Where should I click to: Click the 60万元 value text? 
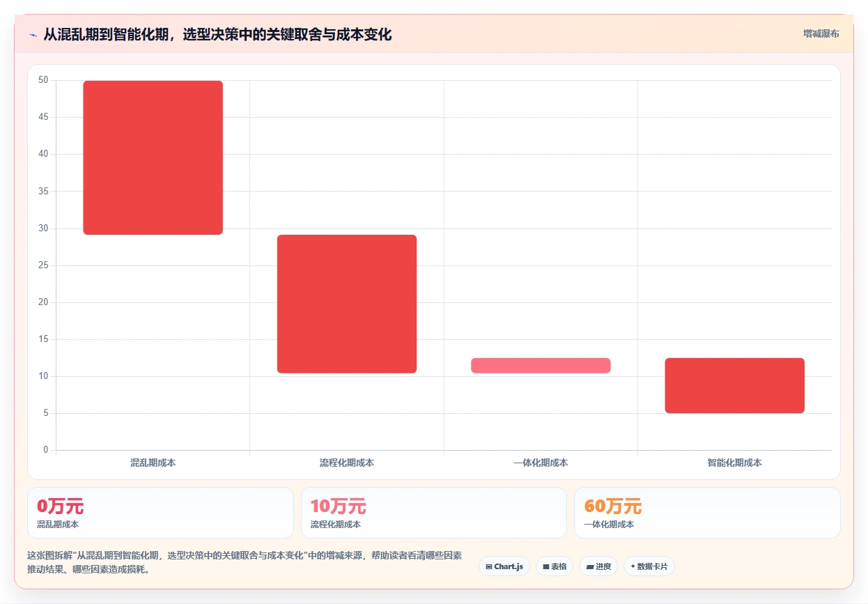(x=613, y=506)
